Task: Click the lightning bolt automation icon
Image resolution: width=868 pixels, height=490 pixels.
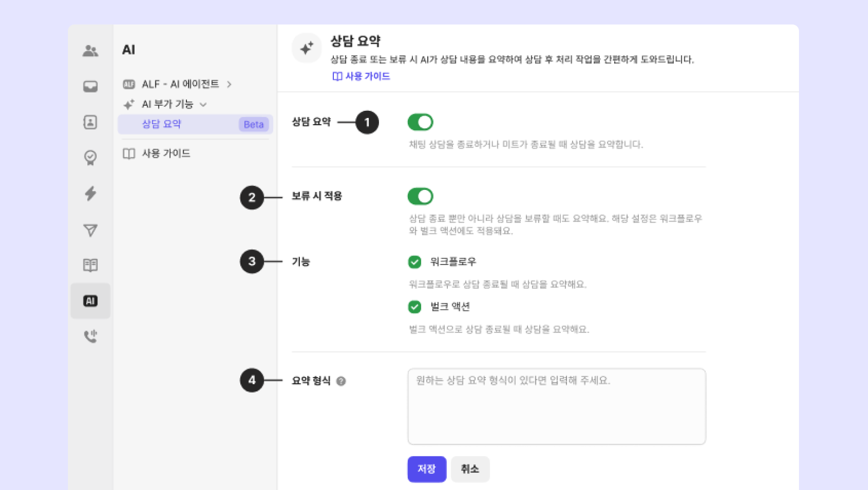Action: click(90, 194)
